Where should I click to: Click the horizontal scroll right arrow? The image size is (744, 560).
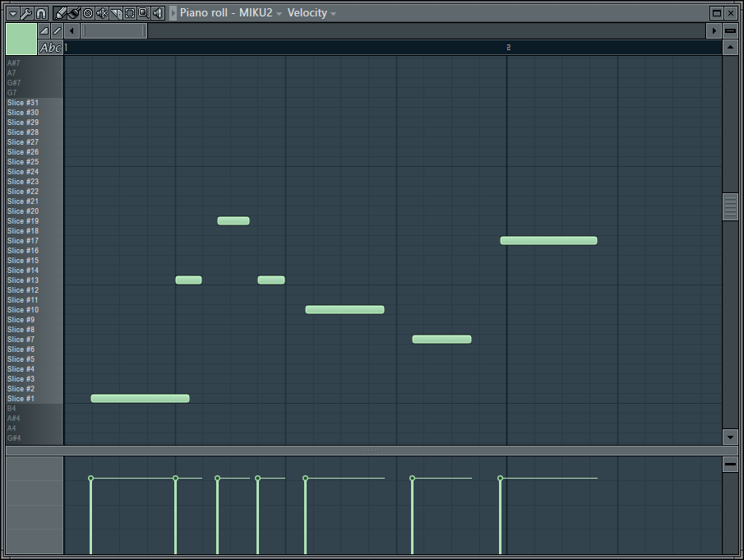(x=714, y=31)
